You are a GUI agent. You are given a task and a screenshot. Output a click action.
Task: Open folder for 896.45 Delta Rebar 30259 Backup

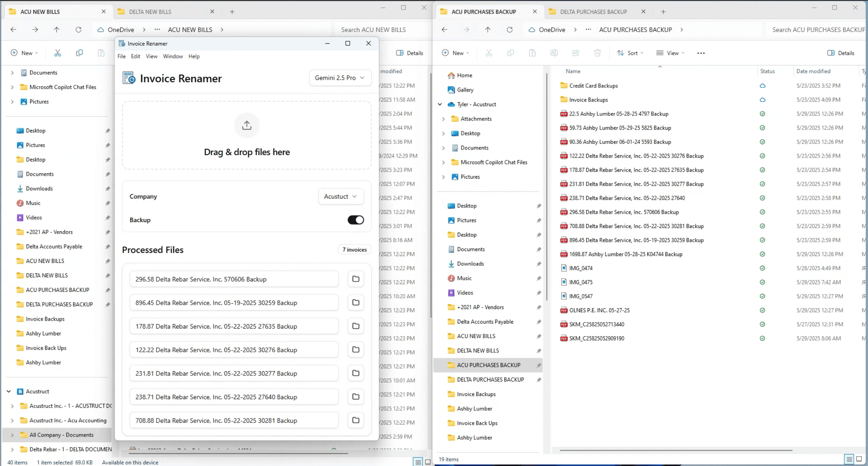coord(356,303)
